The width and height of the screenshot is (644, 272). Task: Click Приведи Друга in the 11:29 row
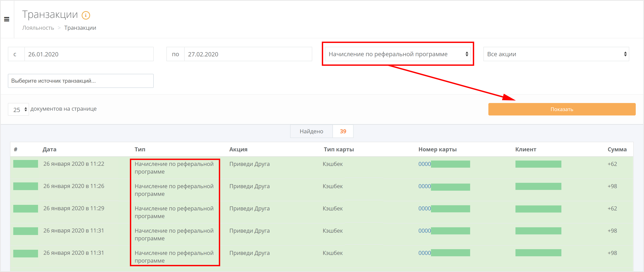(250, 209)
